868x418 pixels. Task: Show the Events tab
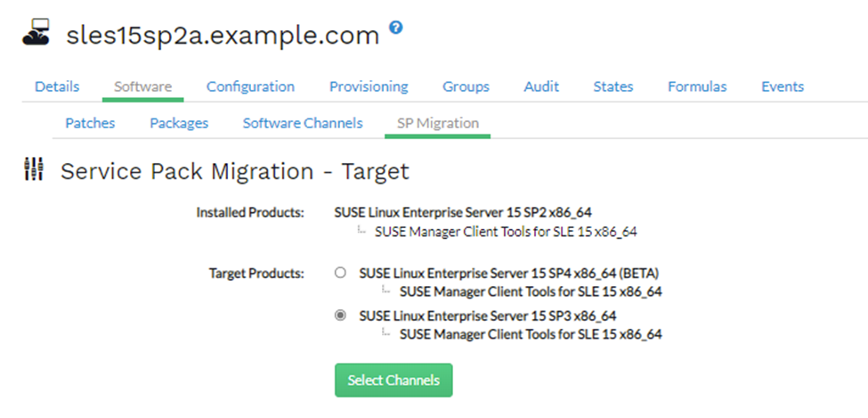(x=782, y=86)
